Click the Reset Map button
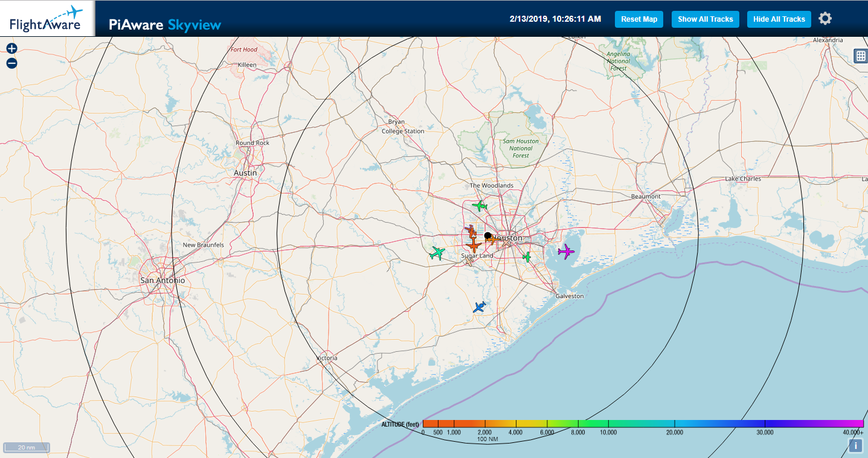The image size is (868, 458). click(639, 19)
